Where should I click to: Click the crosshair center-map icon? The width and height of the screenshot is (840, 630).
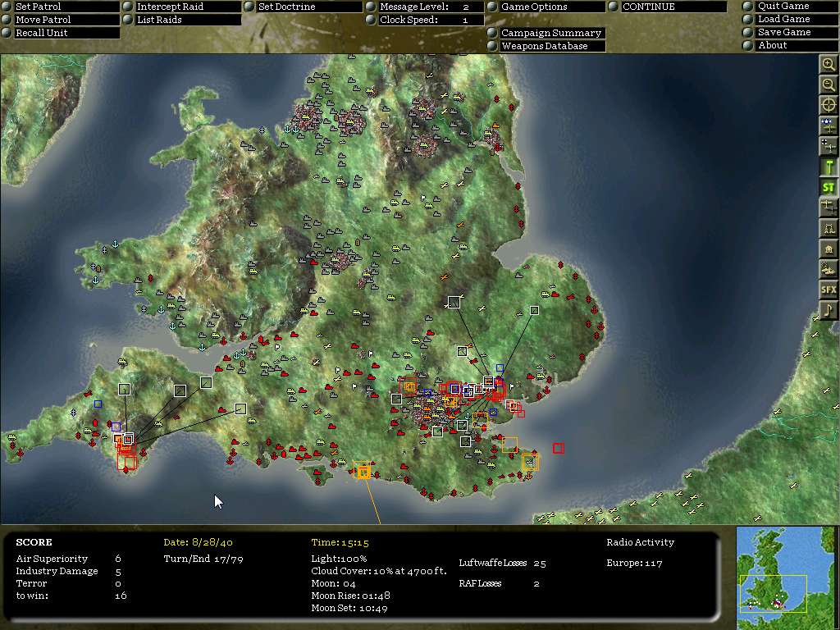(x=829, y=105)
